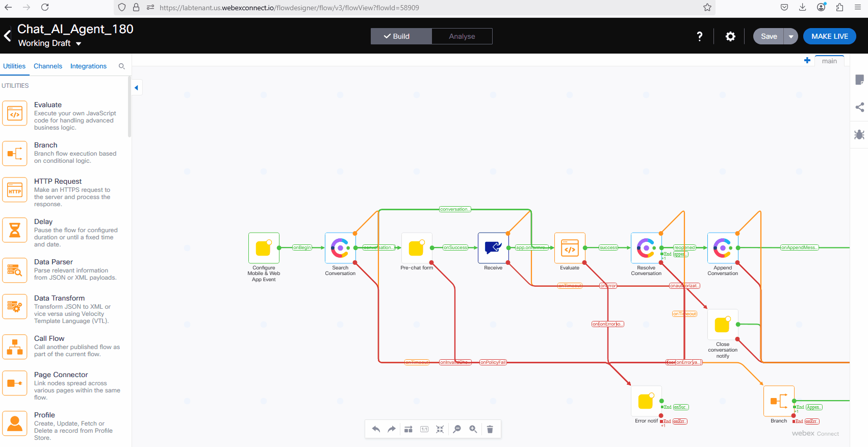Click the fit-to-screen arrows icon
Viewport: 868px width, 447px height.
pos(440,429)
